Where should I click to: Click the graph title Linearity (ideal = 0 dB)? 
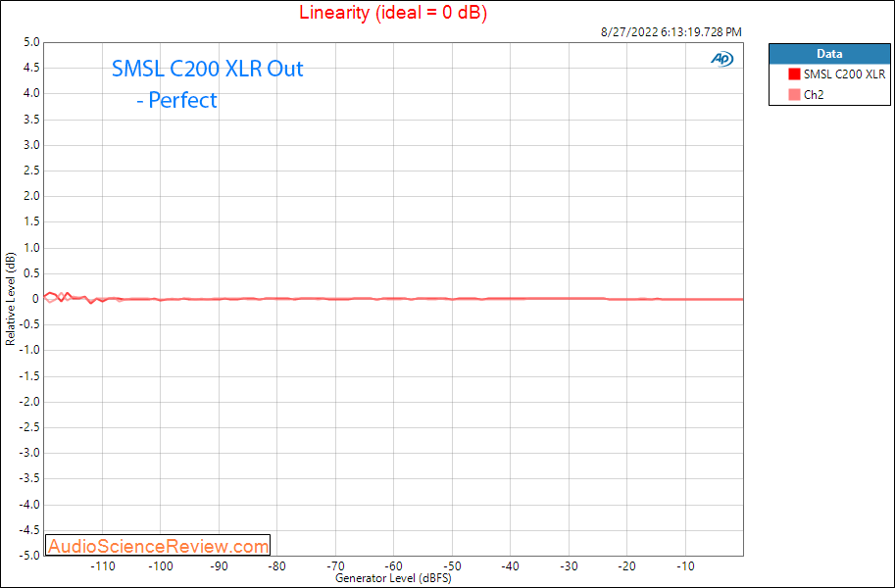pyautogui.click(x=393, y=12)
